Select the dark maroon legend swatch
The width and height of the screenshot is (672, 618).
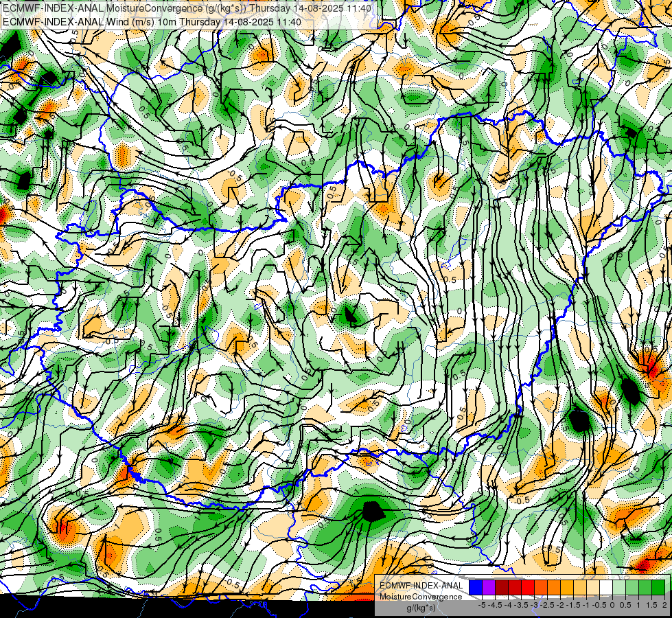502,587
